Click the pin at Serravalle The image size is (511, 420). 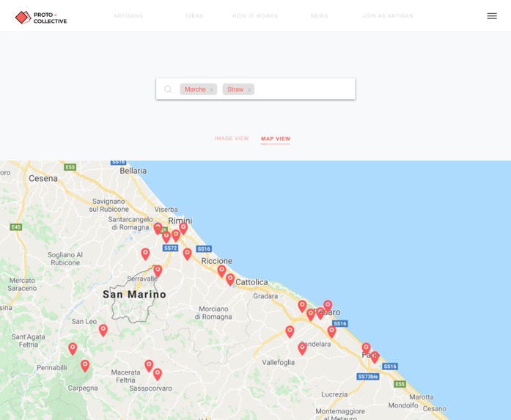(158, 270)
